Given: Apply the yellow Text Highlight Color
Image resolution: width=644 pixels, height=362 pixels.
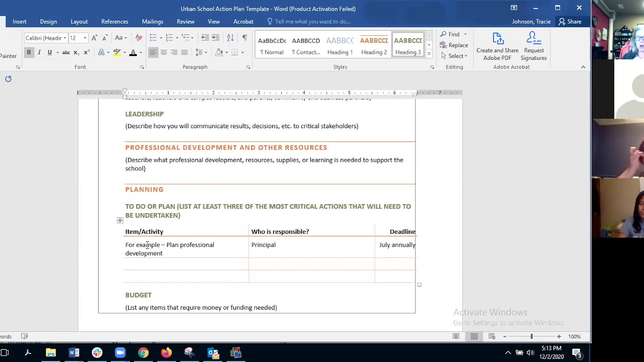Looking at the screenshot, I should [117, 52].
